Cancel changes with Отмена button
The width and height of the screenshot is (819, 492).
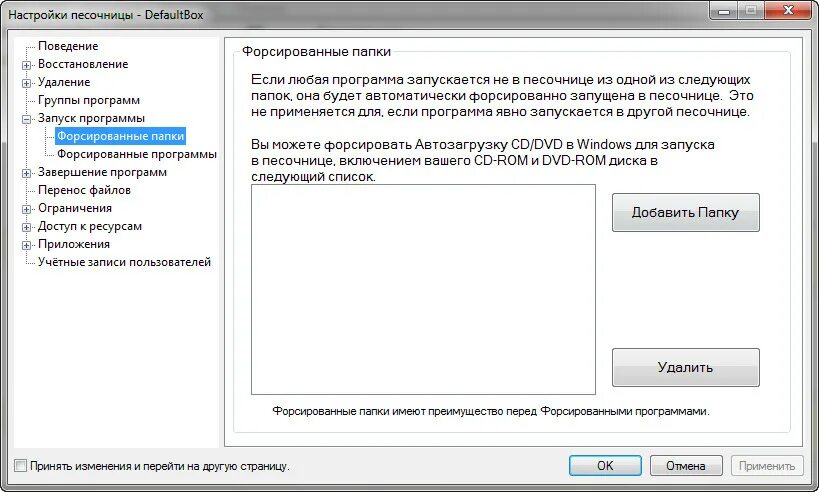(x=686, y=465)
